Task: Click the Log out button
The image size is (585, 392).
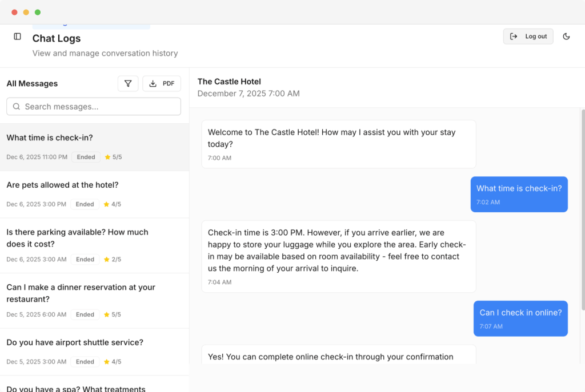Action: [528, 37]
